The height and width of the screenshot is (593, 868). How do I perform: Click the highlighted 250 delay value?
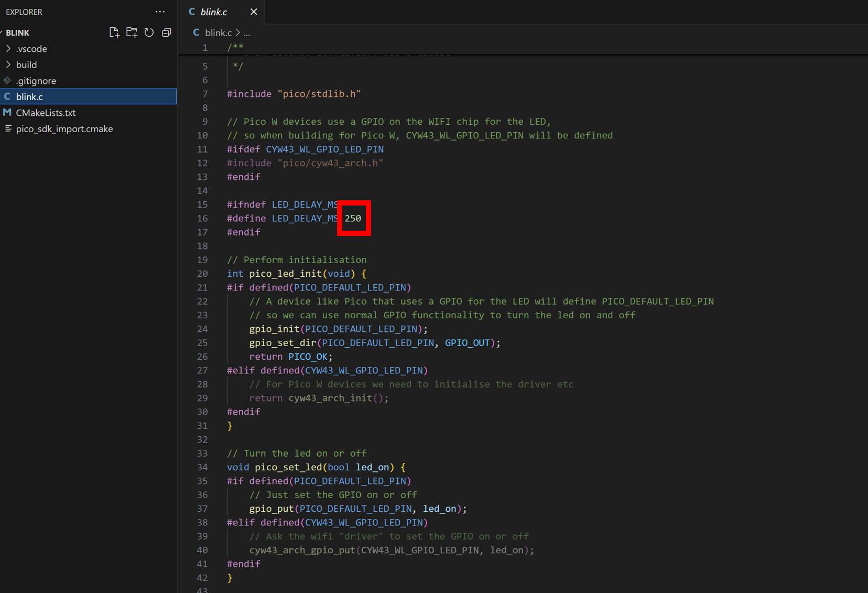(353, 218)
